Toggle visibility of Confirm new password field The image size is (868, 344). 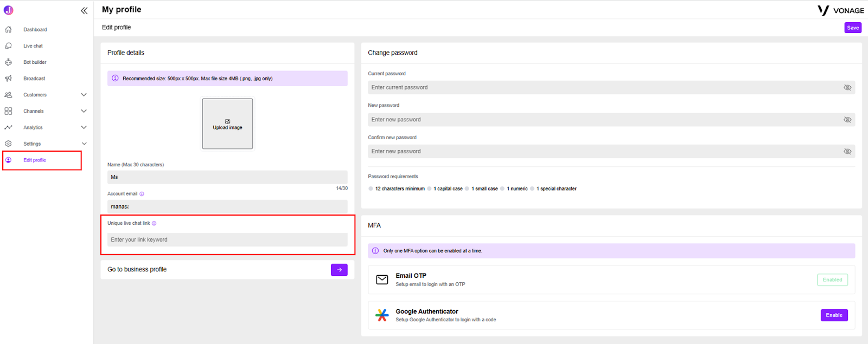click(847, 152)
